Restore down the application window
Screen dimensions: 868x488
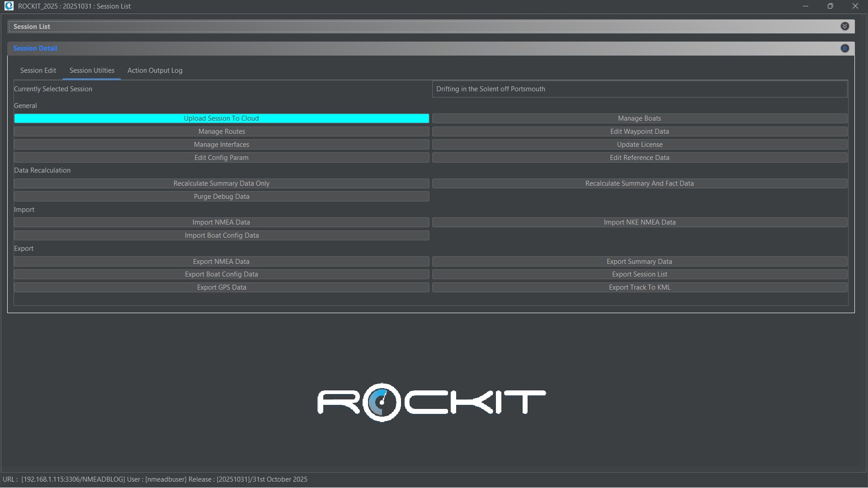point(830,6)
